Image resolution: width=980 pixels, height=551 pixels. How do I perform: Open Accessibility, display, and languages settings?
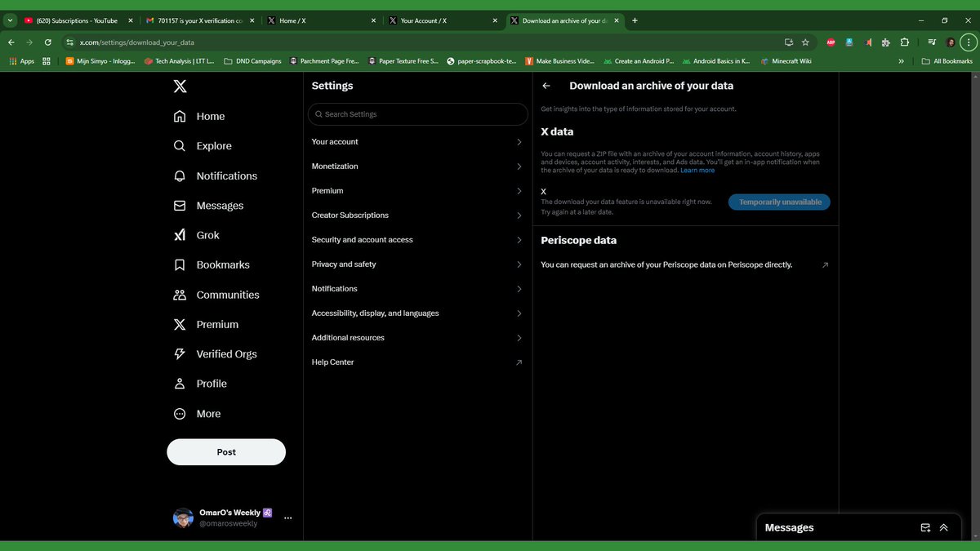[x=417, y=313]
